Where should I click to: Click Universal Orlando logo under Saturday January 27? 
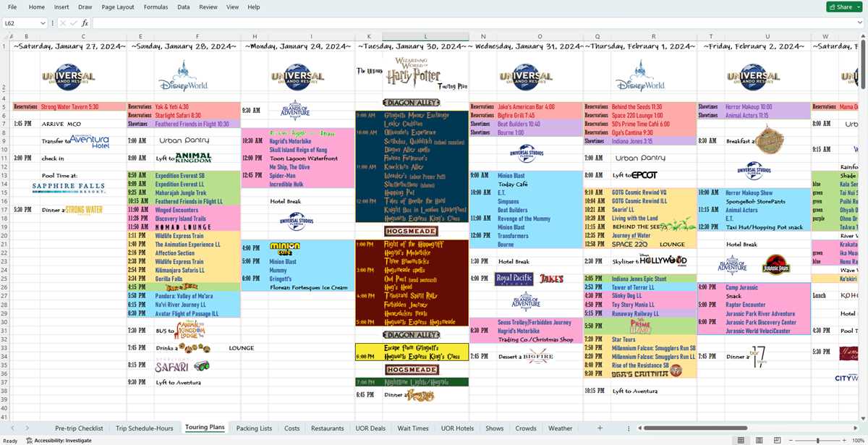pos(68,75)
